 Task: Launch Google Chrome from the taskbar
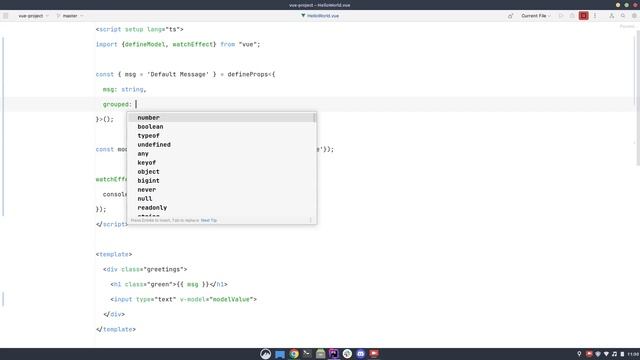(293, 354)
